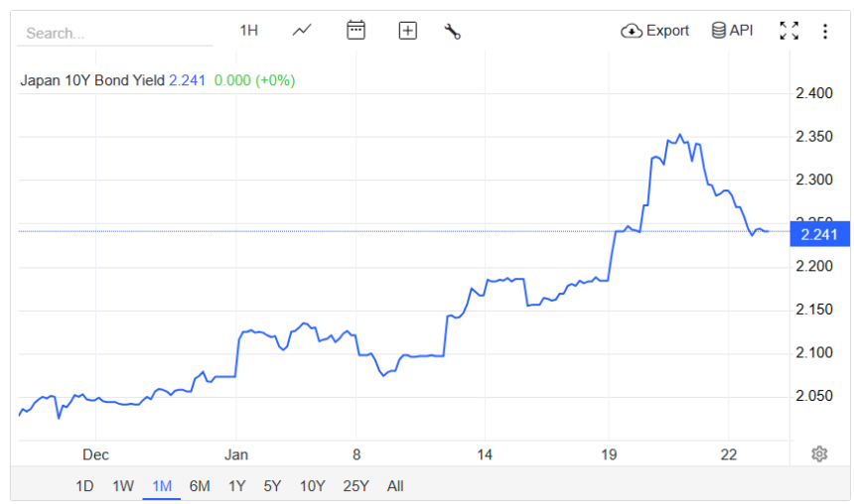The height and width of the screenshot is (504, 854).
Task: Select the 1D time range
Action: click(x=85, y=486)
